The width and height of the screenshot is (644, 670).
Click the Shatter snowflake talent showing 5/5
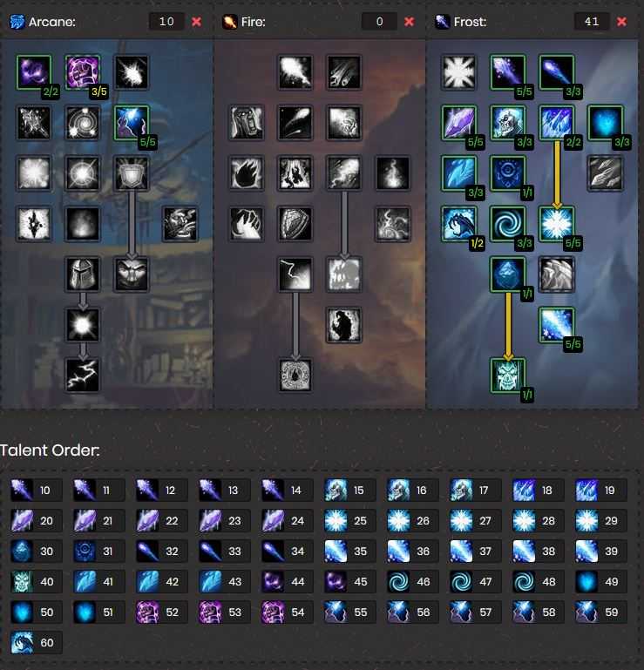pyautogui.click(x=556, y=223)
